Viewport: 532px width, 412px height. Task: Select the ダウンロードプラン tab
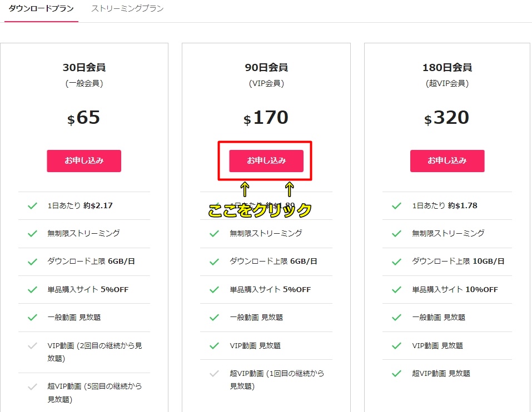[x=41, y=9]
